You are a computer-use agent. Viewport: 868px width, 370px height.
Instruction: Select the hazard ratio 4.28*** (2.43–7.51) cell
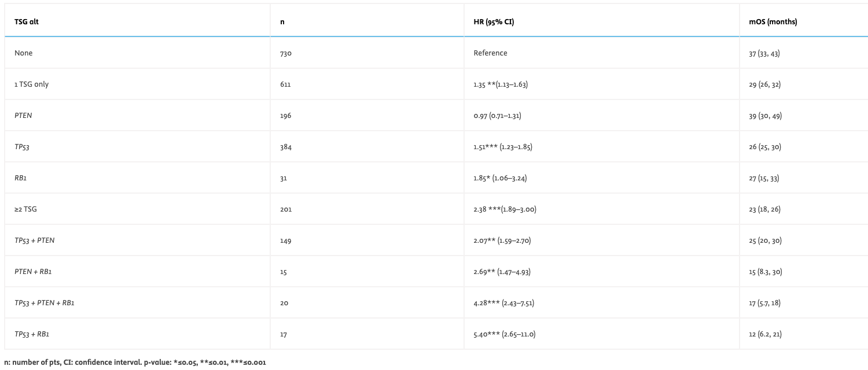pyautogui.click(x=503, y=303)
